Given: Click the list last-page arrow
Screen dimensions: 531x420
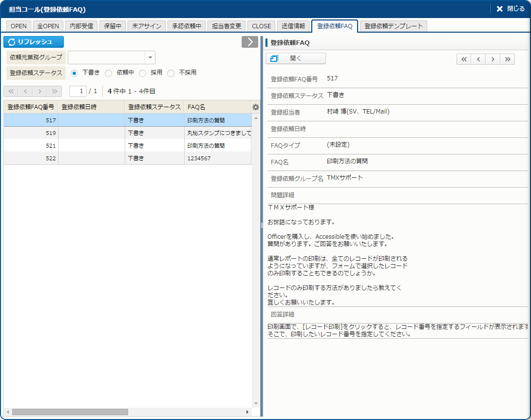Looking at the screenshot, I should click(x=55, y=91).
